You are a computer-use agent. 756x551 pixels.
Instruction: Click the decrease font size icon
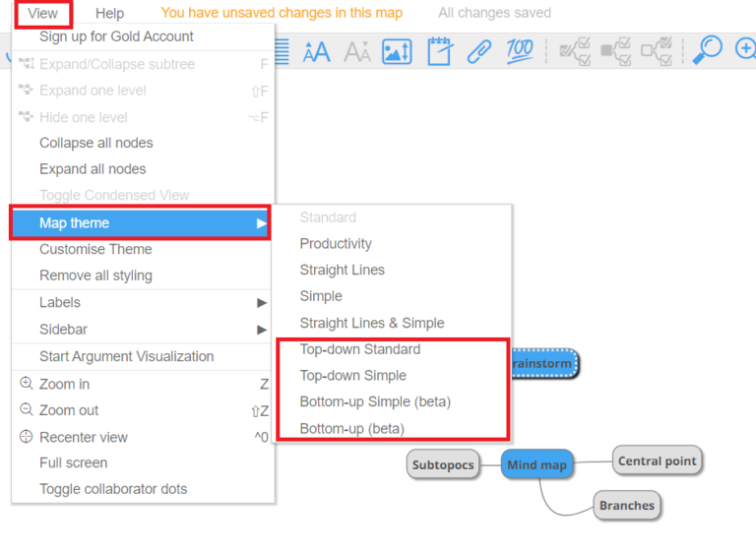tap(356, 51)
